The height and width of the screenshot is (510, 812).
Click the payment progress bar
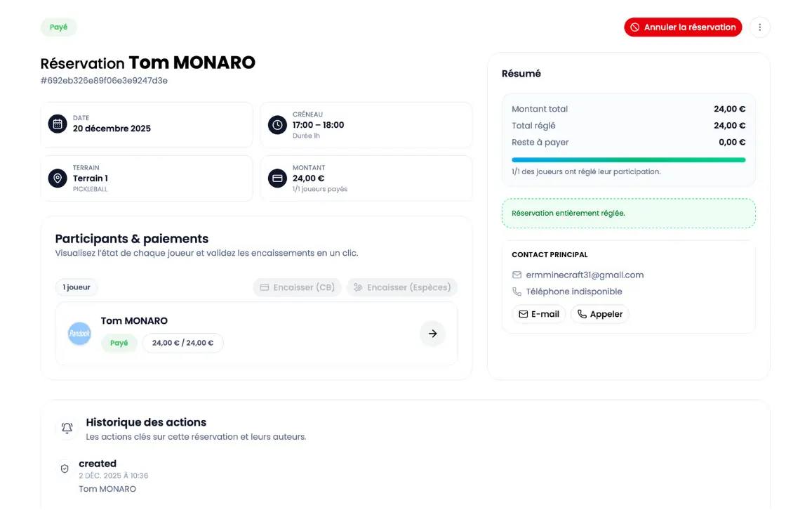(x=628, y=160)
